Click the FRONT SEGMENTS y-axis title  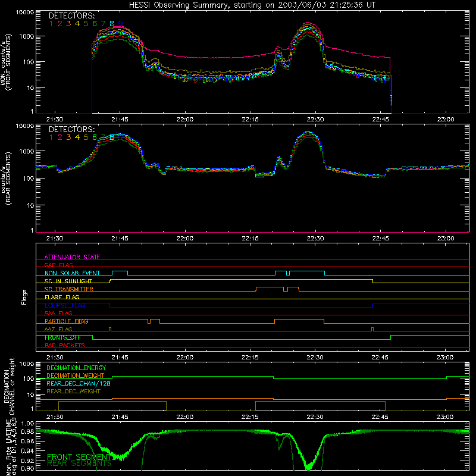click(6, 62)
